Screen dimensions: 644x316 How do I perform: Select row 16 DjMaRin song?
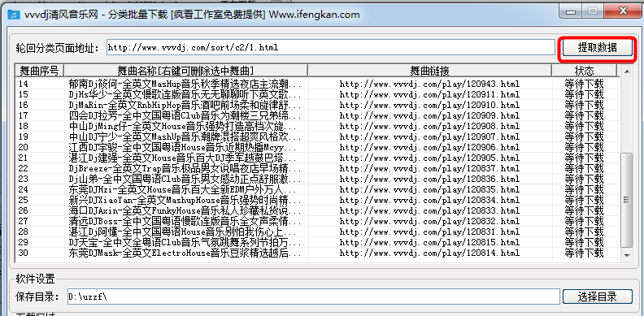coord(186,105)
